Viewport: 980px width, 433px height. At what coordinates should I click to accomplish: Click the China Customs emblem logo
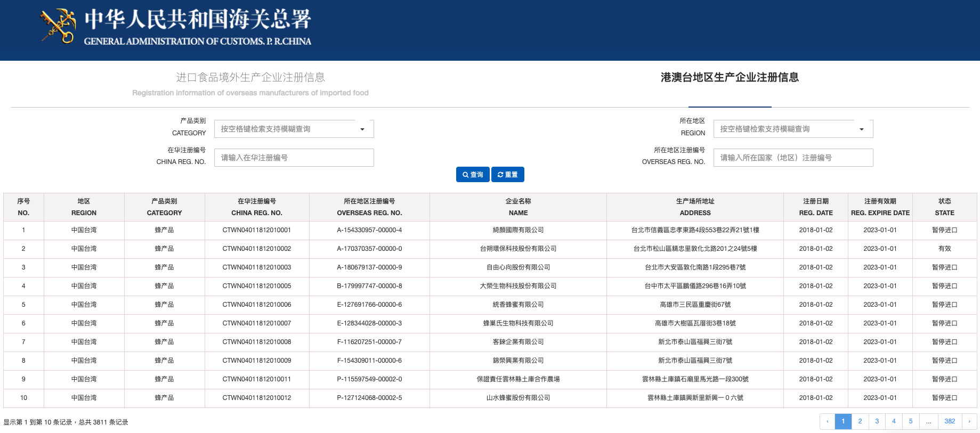58,26
